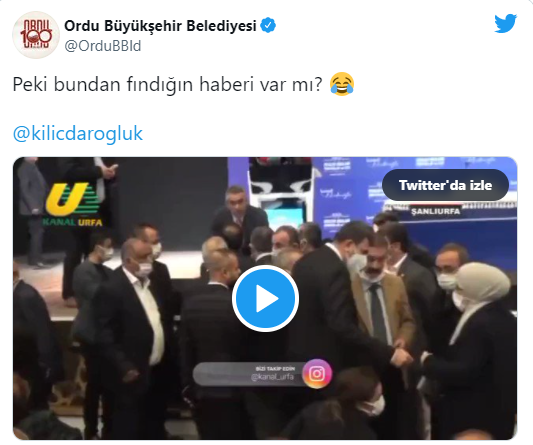Click the blue verified badge
533x445 pixels.
coord(268,25)
